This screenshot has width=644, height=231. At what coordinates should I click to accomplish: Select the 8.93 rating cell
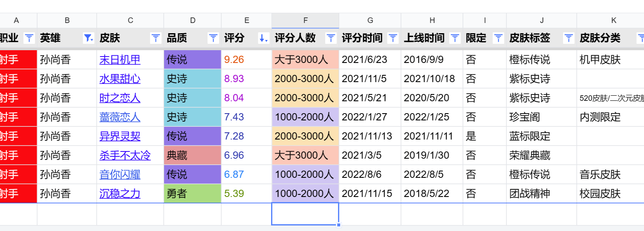247,79
